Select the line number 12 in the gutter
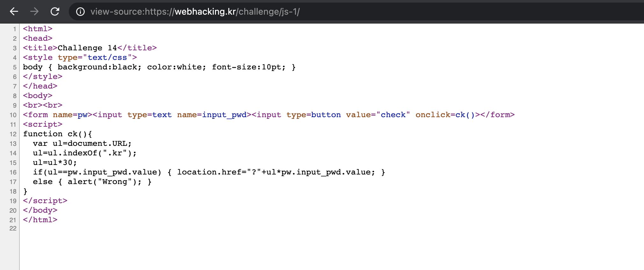644x270 pixels. [13, 134]
